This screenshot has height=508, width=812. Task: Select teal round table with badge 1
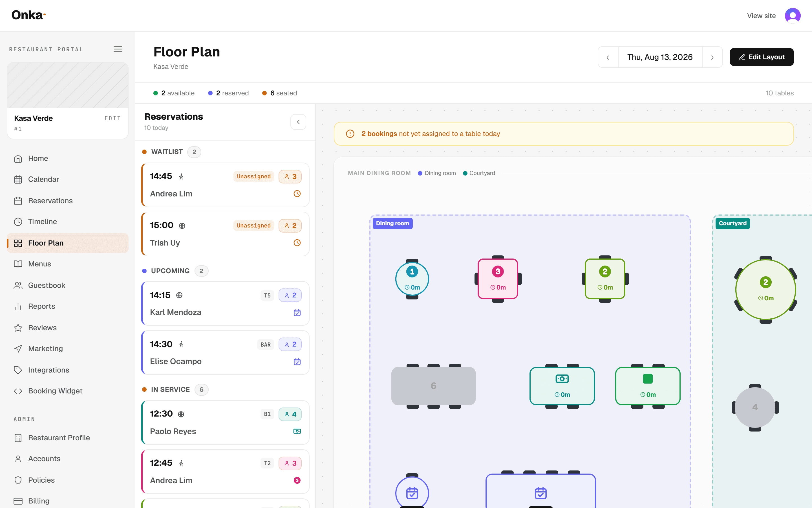(412, 279)
